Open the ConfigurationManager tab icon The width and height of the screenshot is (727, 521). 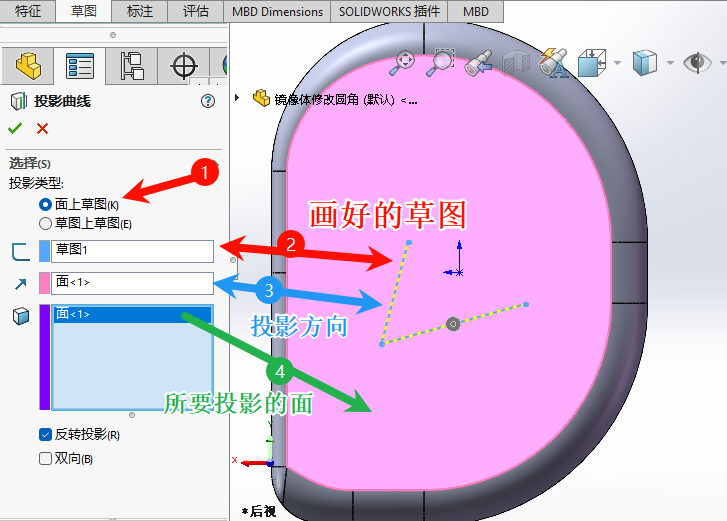tap(131, 66)
